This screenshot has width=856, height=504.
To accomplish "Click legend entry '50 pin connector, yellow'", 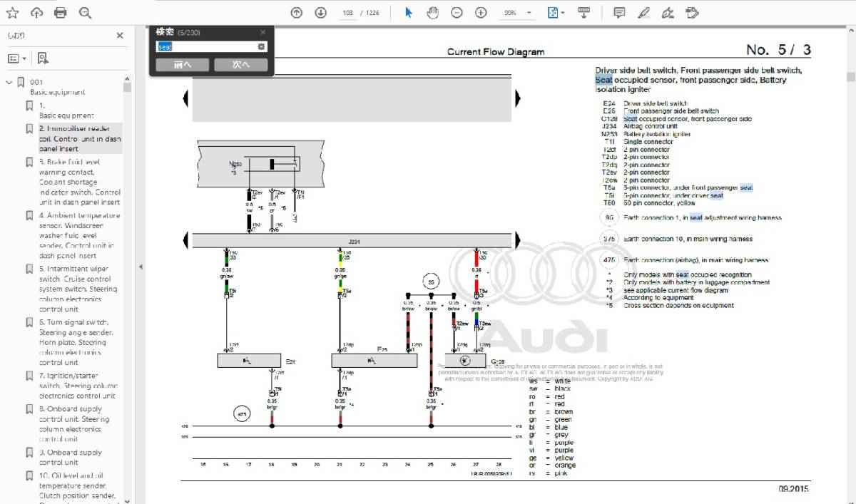I will [x=659, y=203].
